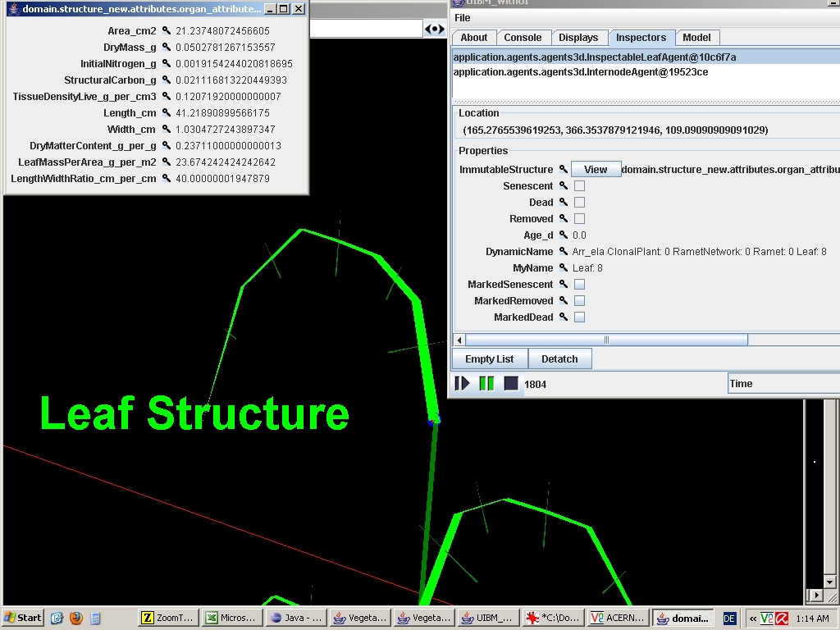Pause the running simulation
Screen dimensions: 840x630
[486, 383]
